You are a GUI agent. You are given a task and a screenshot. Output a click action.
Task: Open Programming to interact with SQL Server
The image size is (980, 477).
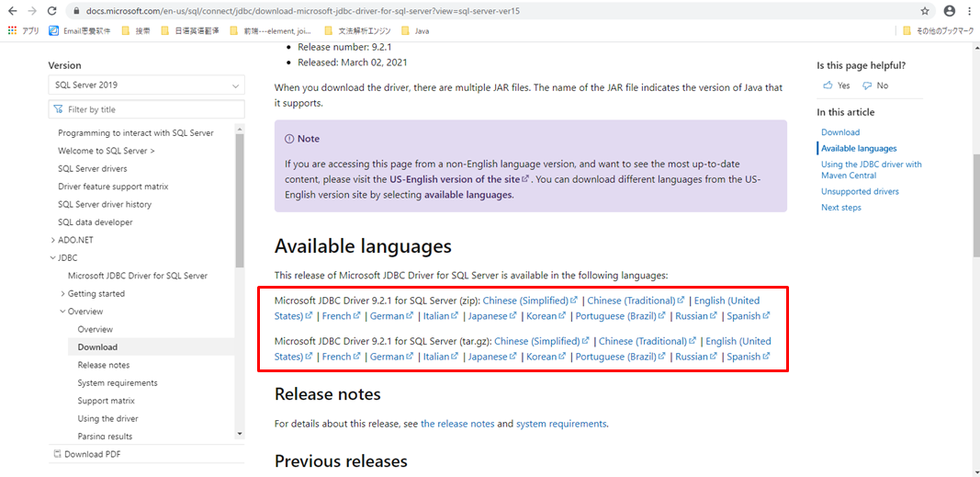pos(136,133)
